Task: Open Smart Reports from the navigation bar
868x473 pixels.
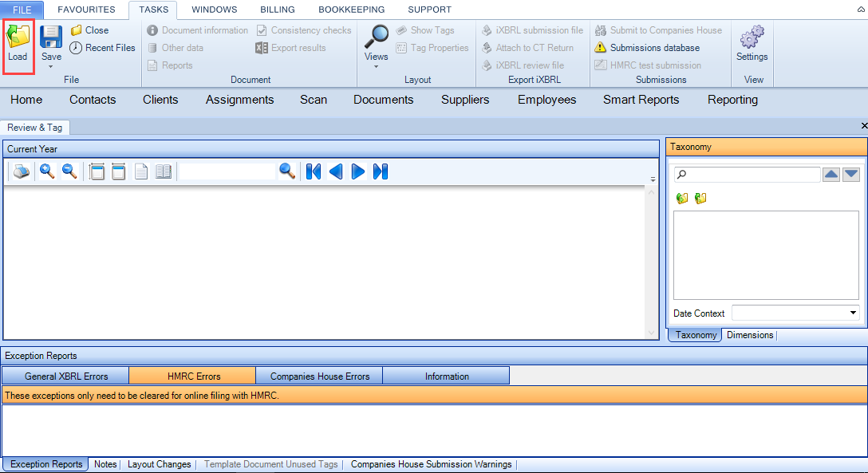Action: pos(641,100)
